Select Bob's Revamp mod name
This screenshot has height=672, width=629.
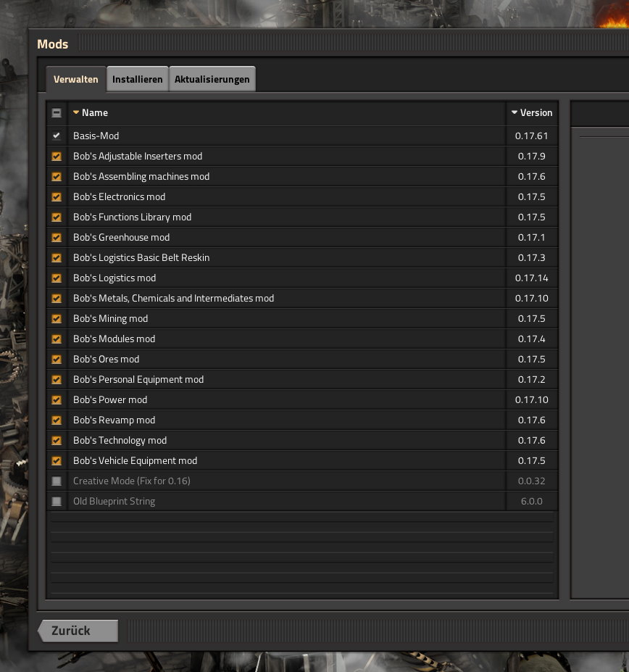point(114,420)
